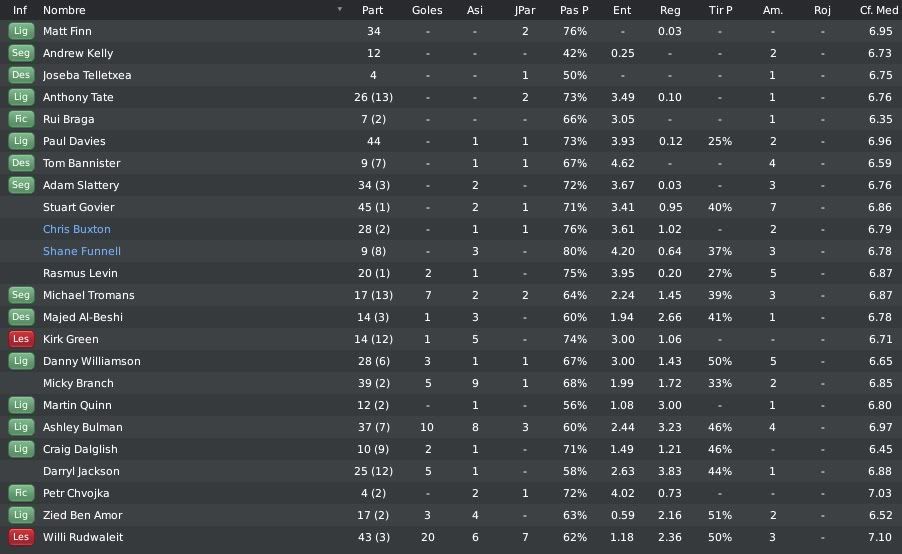Click the Inf column header
Viewport: 902px width, 554px height.
pos(20,10)
